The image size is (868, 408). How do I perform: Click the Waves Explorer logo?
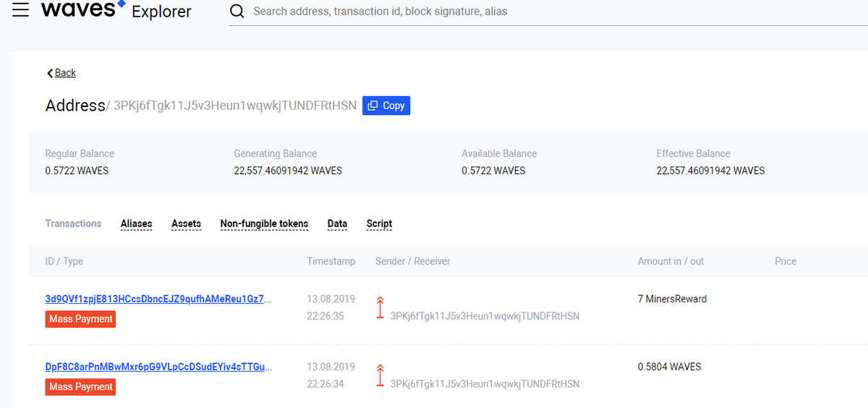(116, 10)
